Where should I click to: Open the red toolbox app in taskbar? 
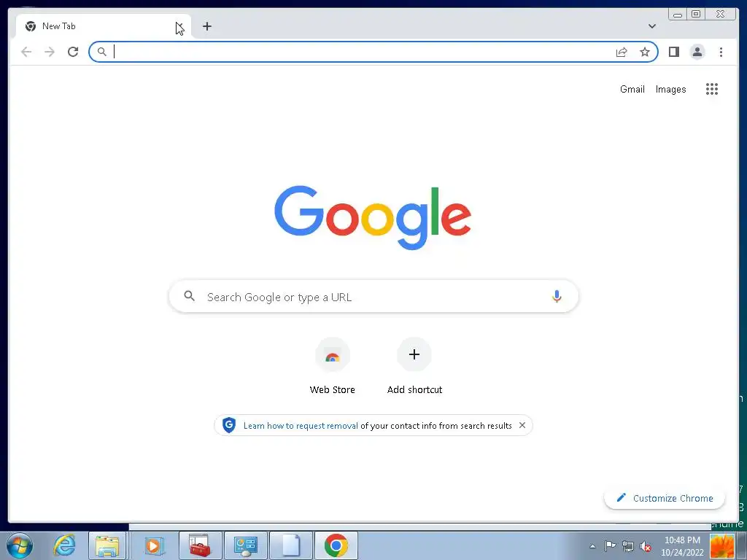pos(200,545)
